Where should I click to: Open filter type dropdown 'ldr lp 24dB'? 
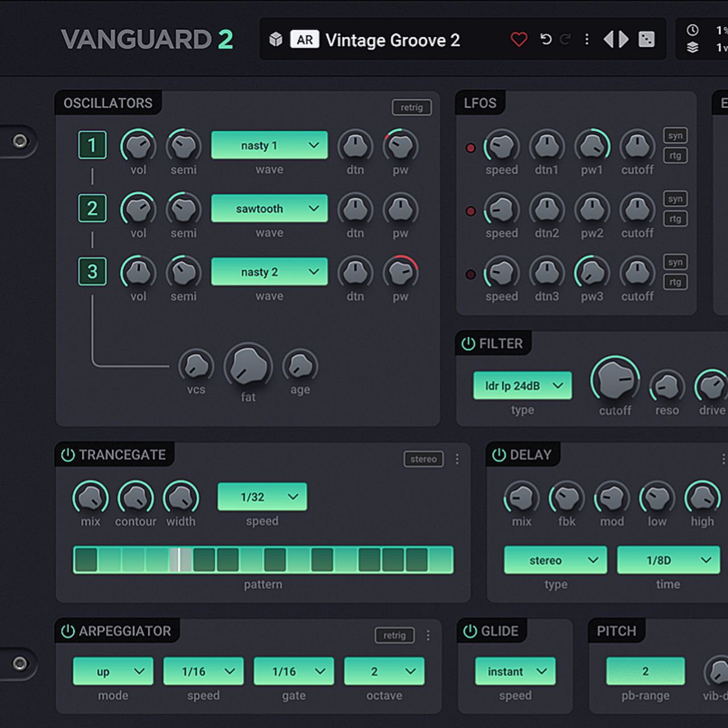pos(522,386)
